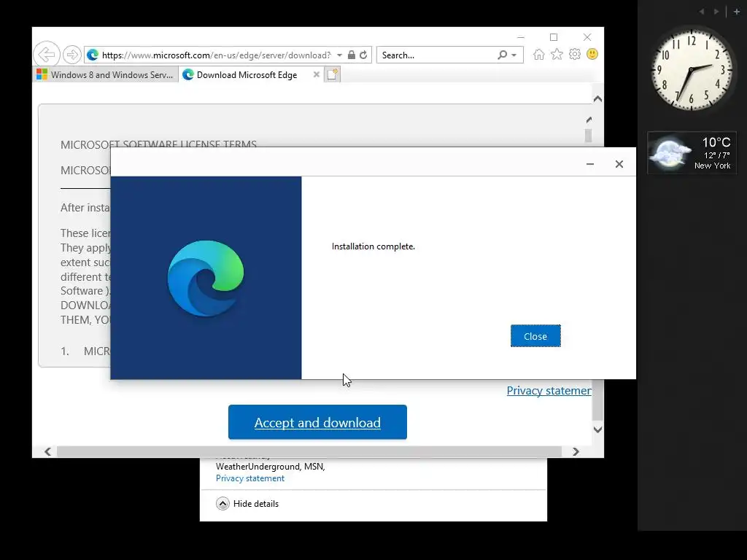Add a gadget with the plus icon

[x=737, y=12]
